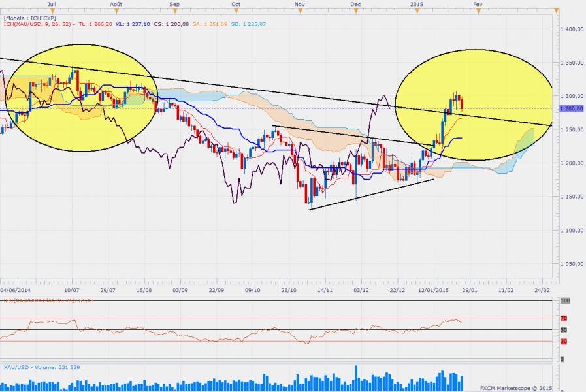This screenshot has height=392, width=586.
Task: Click the 29/01 date label
Action: tap(470, 290)
